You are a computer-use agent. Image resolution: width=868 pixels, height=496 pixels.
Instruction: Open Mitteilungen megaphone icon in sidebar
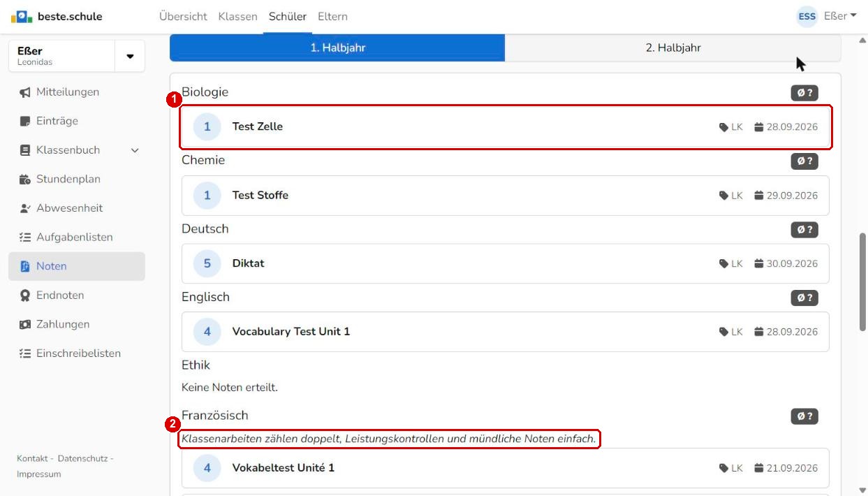click(x=25, y=92)
